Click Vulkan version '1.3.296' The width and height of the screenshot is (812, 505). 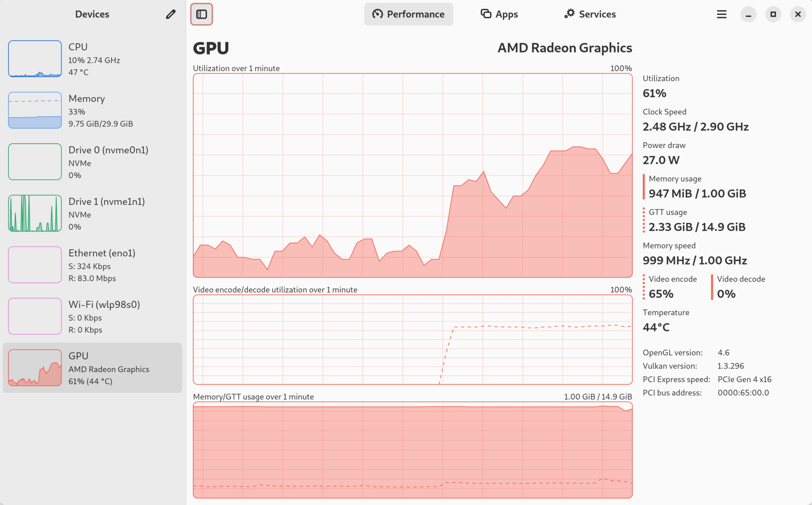(730, 366)
